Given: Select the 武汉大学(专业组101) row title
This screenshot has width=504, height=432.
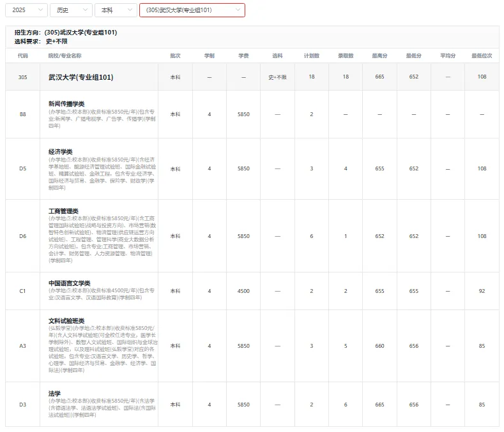Looking at the screenshot, I should tap(80, 77).
